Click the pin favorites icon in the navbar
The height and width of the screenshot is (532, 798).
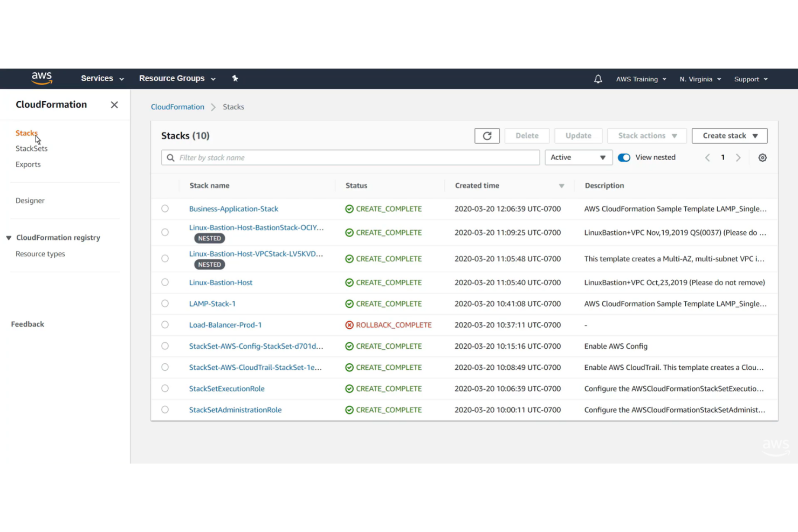coord(235,78)
